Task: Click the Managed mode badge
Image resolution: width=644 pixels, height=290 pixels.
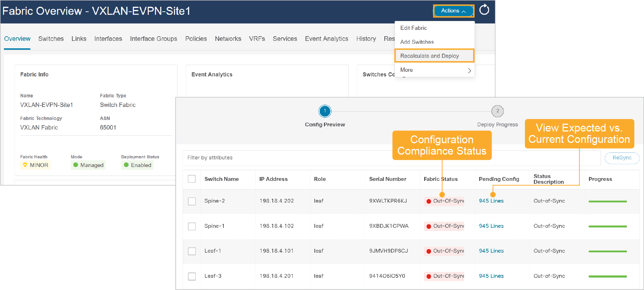Action: click(88, 165)
